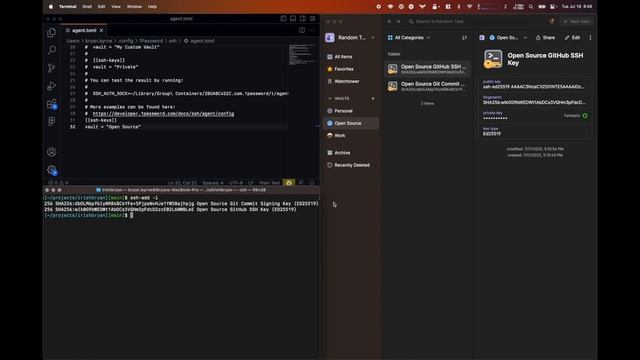Change the Spaces: 4 indentation setting
640x360 pixels.
click(x=213, y=183)
